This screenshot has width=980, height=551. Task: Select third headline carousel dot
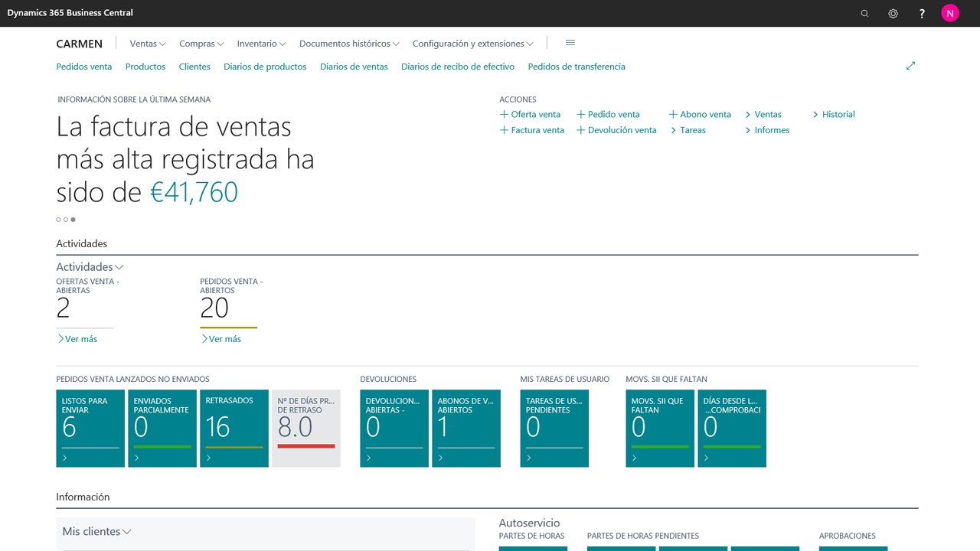point(73,220)
